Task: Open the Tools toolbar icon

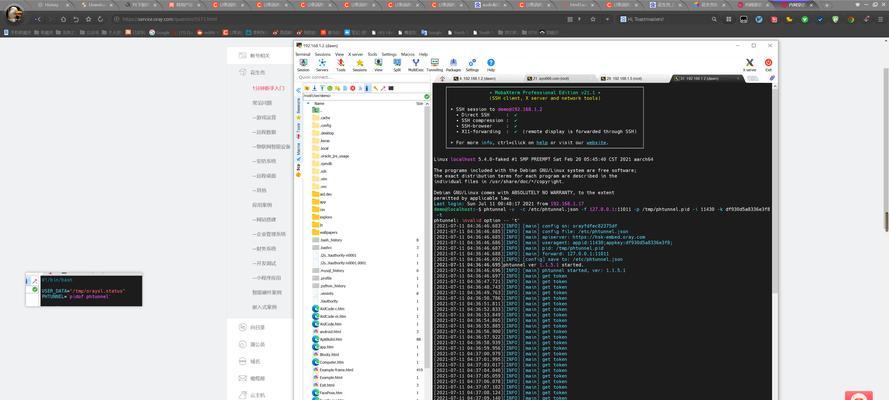Action: pyautogui.click(x=341, y=65)
